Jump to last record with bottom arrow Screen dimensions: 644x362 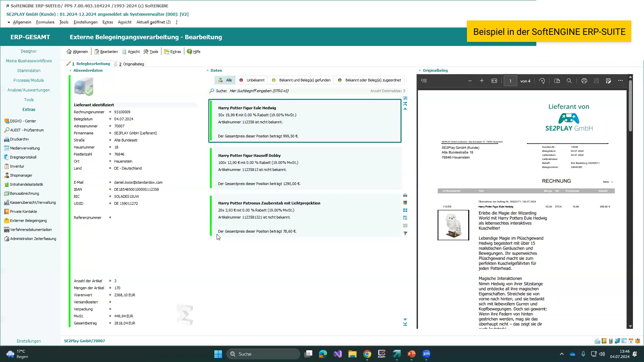click(405, 324)
